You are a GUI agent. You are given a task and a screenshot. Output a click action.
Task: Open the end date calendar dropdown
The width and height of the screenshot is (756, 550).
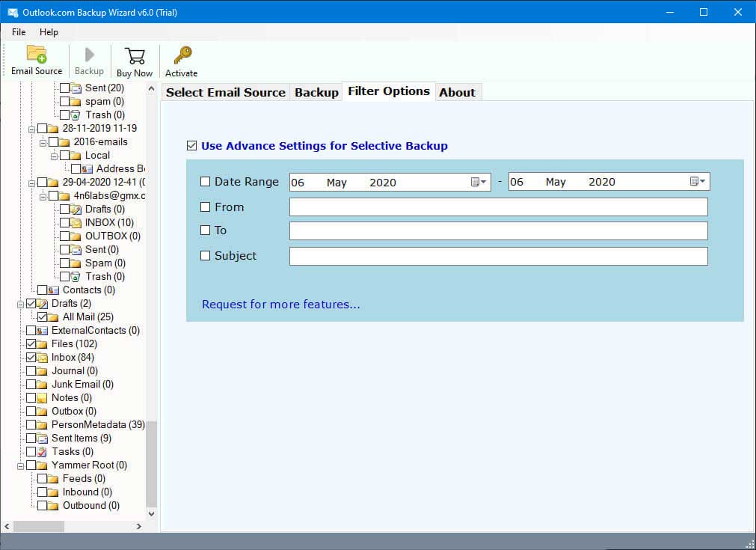[x=698, y=181]
